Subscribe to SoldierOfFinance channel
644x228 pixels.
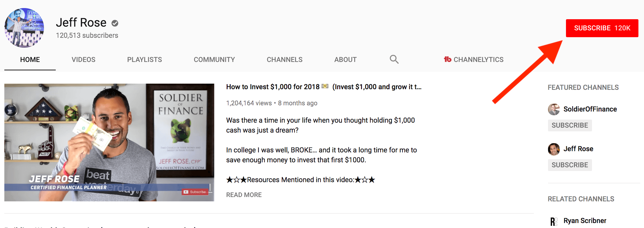pyautogui.click(x=570, y=125)
